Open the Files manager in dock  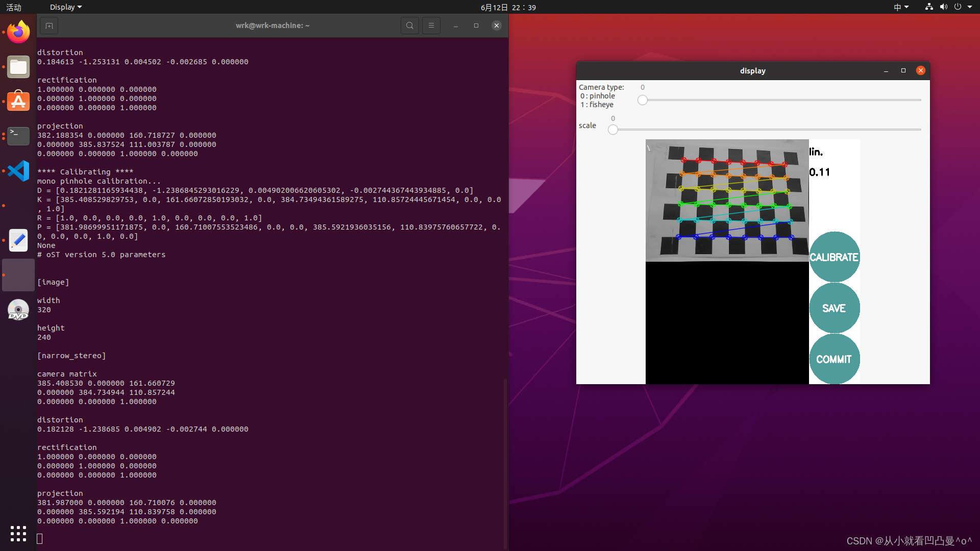[x=18, y=67]
